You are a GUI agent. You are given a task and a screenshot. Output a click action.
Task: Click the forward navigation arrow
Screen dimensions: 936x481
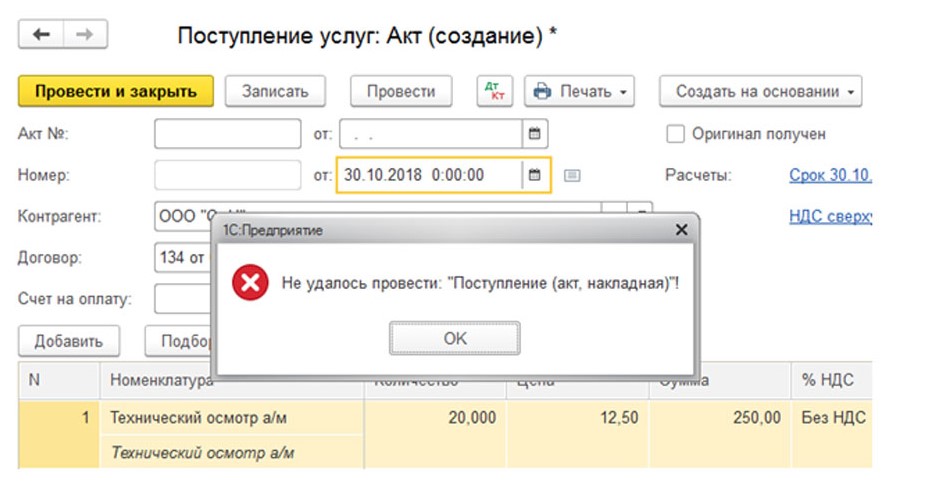[x=85, y=35]
